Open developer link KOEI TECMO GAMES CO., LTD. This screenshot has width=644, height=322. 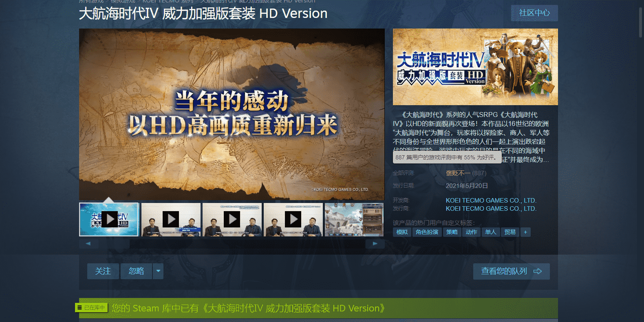(x=491, y=201)
